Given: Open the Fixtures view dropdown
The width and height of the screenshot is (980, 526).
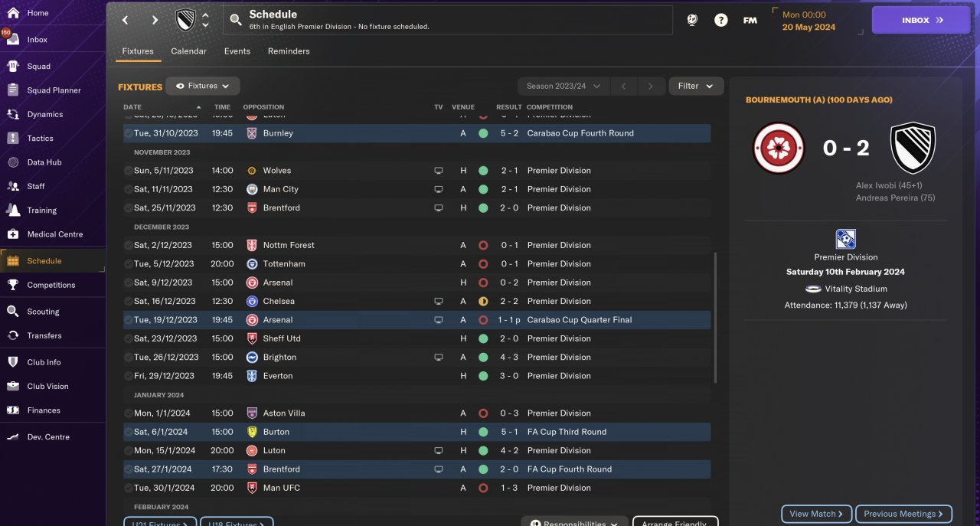Looking at the screenshot, I should (x=203, y=87).
